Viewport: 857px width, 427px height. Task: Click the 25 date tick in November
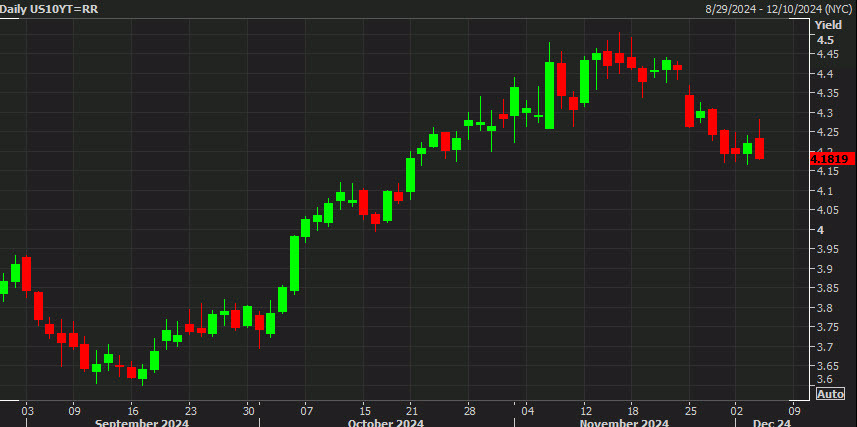pos(690,410)
